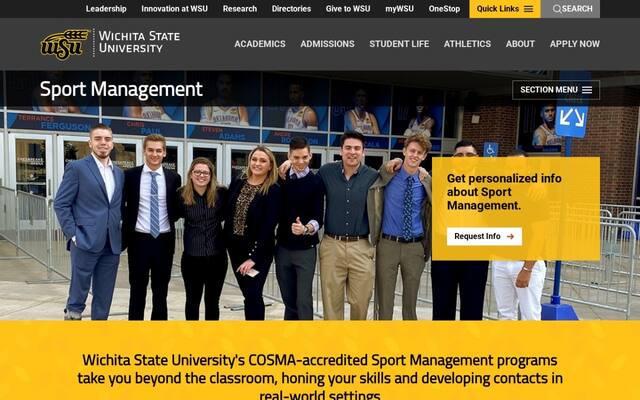
Task: Click the personalized info heading text
Action: 504,192
